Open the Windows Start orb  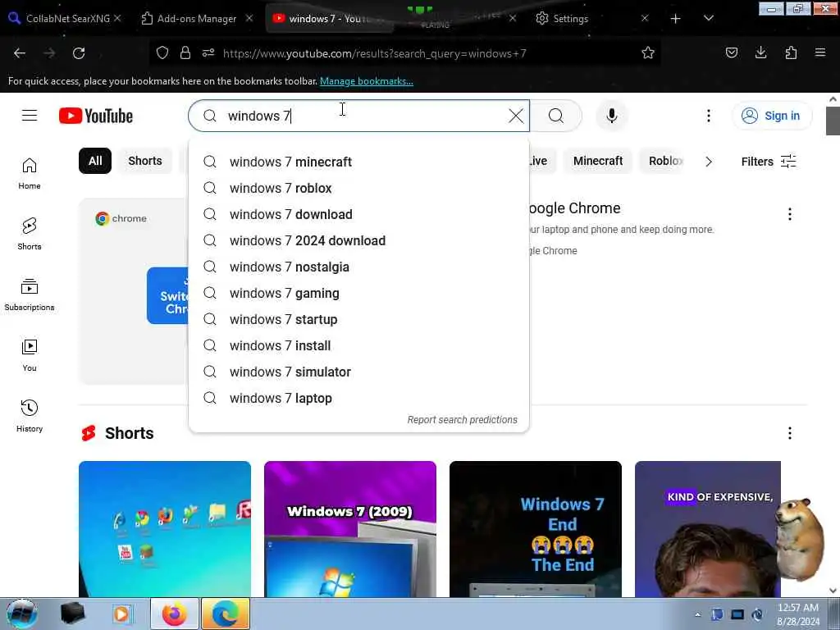pos(21,614)
